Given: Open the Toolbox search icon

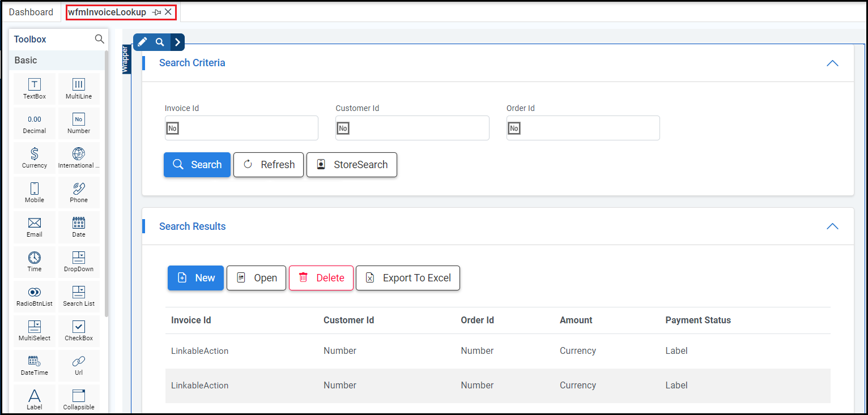Looking at the screenshot, I should coord(100,39).
